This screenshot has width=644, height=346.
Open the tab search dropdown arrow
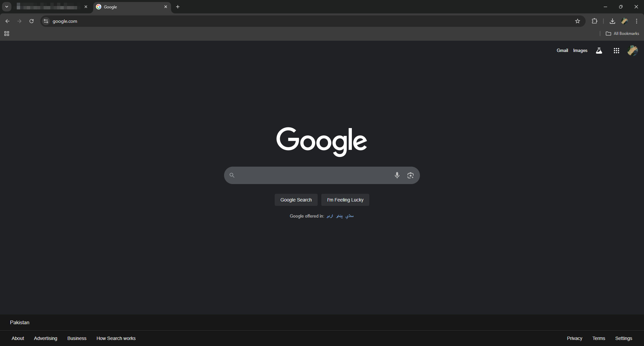coord(7,7)
